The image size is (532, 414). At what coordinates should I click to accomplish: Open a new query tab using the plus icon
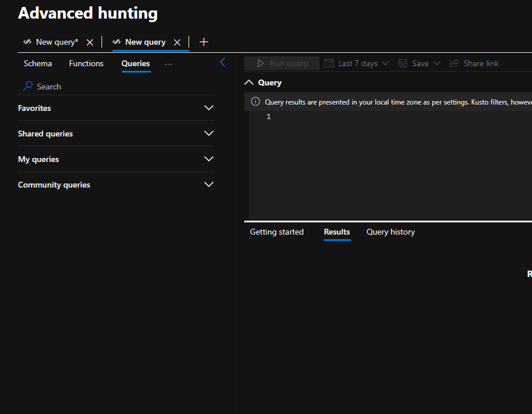pos(204,41)
